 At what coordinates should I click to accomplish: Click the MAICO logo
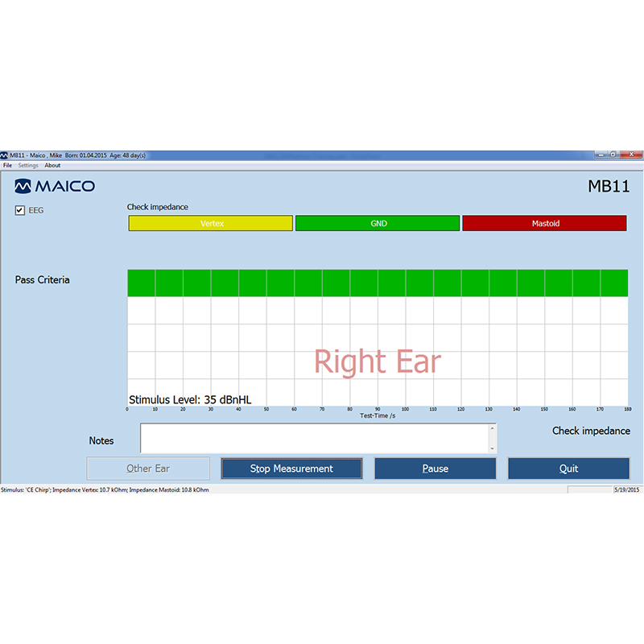(55, 187)
